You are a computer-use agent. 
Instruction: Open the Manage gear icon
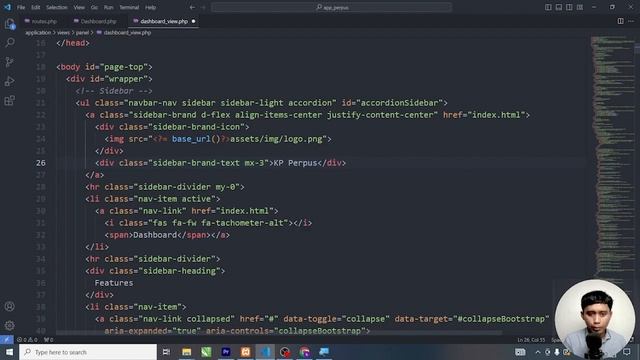[x=10, y=325]
